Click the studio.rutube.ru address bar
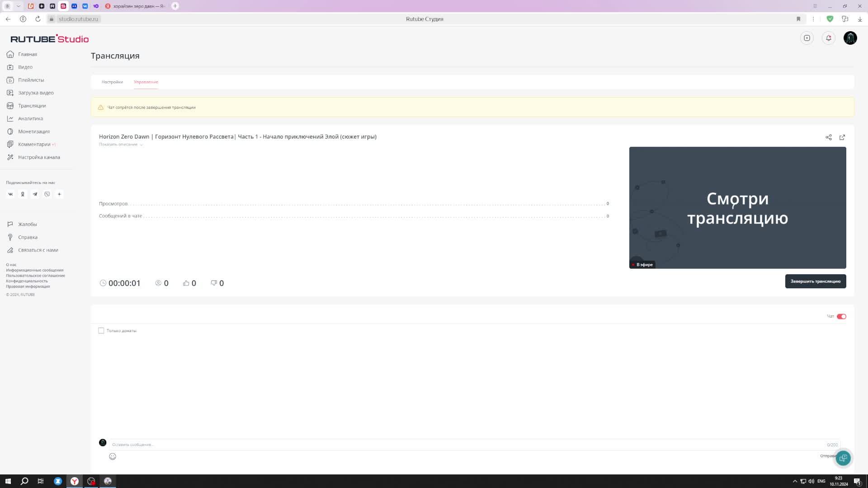868x488 pixels. point(78,19)
